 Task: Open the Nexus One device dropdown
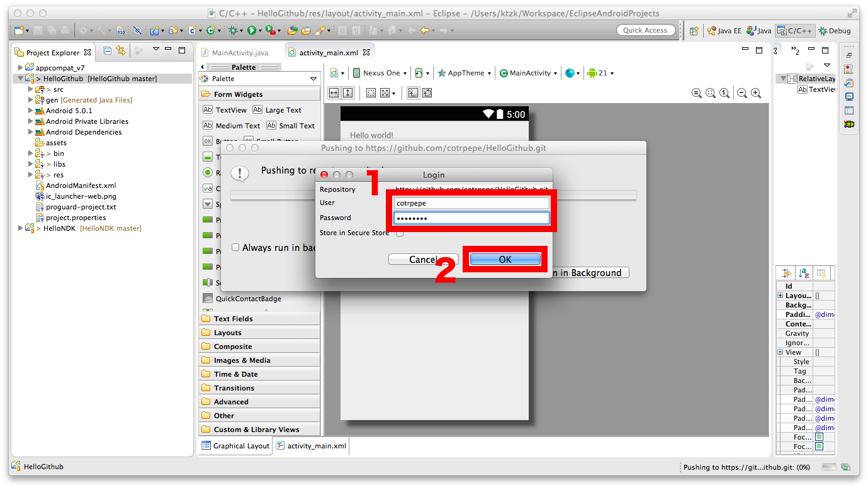380,72
